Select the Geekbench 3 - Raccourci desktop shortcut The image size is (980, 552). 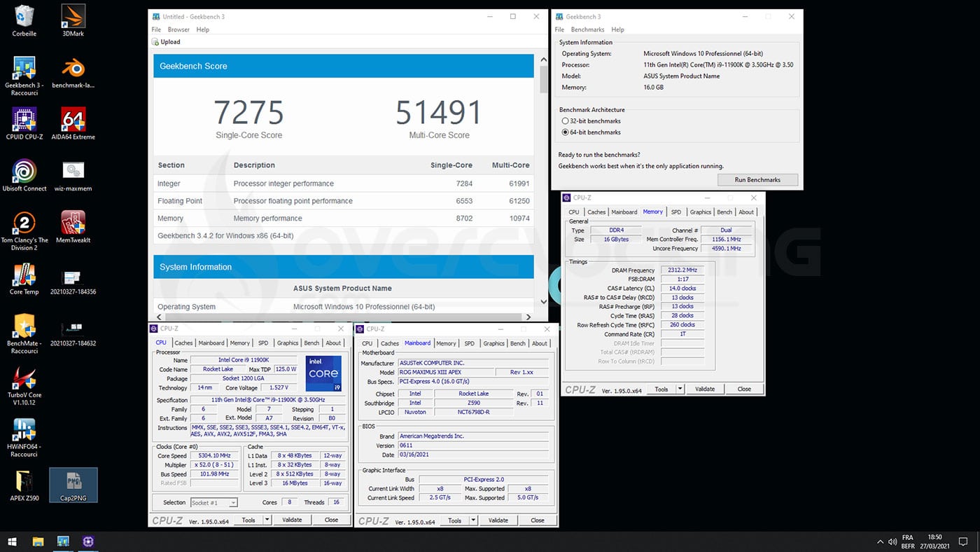(24, 76)
